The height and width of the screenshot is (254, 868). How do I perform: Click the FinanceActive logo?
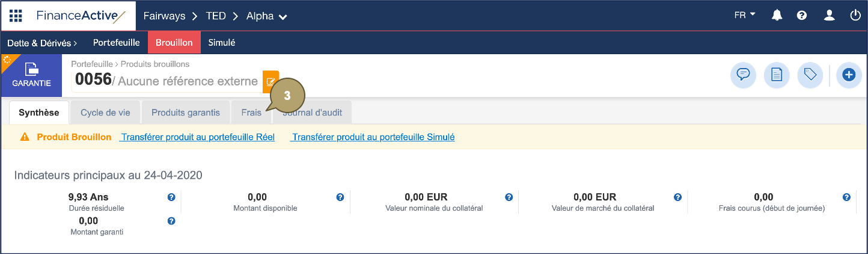[x=80, y=16]
